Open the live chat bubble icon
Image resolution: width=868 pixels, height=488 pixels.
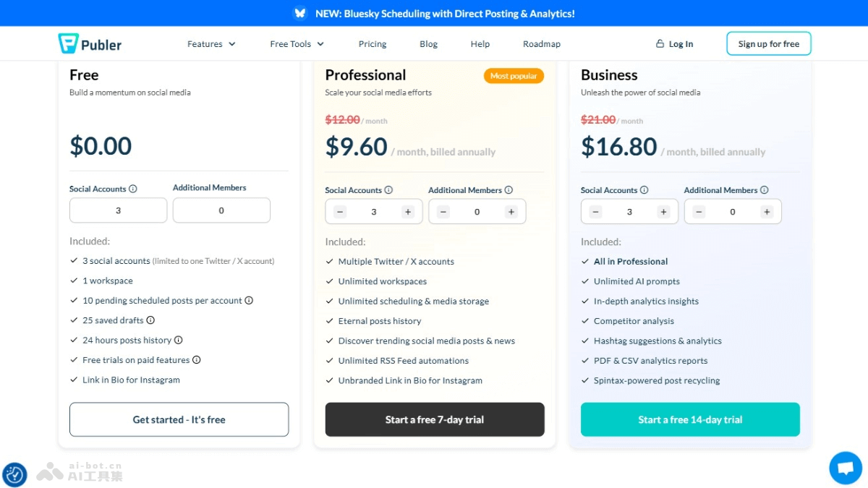point(845,468)
